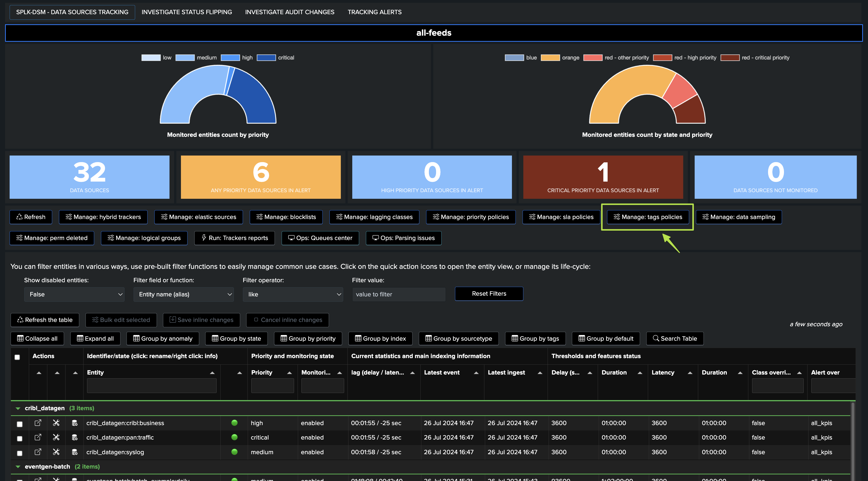Viewport: 868px width, 481px height.
Task: Click the Reset Filters button
Action: [x=489, y=294]
